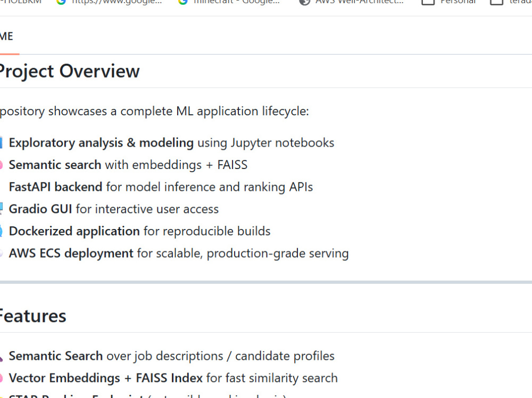Open the "https://www.google..." bookmark
This screenshot has width=532, height=398.
click(109, 2)
